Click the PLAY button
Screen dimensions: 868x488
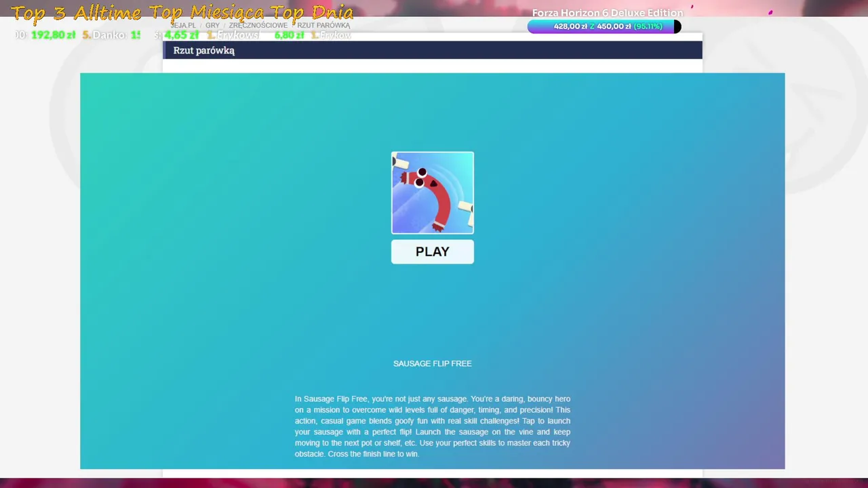tap(432, 251)
